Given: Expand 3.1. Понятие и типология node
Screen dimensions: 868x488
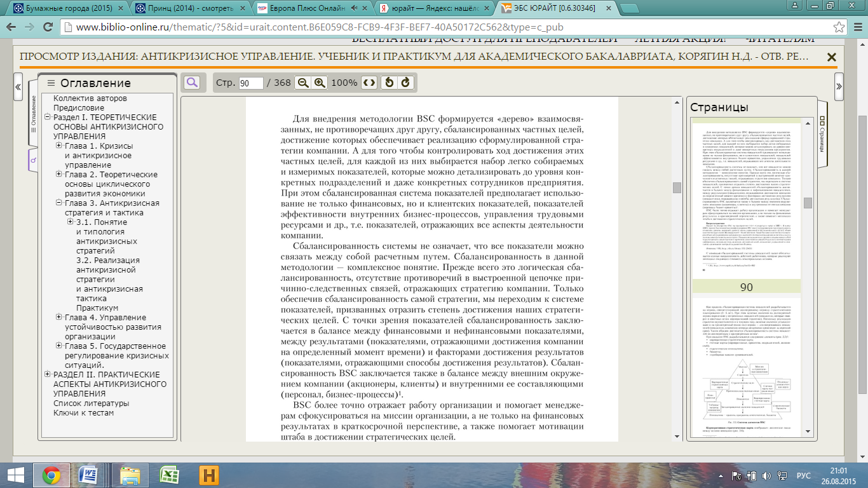Looking at the screenshot, I should coord(71,222).
